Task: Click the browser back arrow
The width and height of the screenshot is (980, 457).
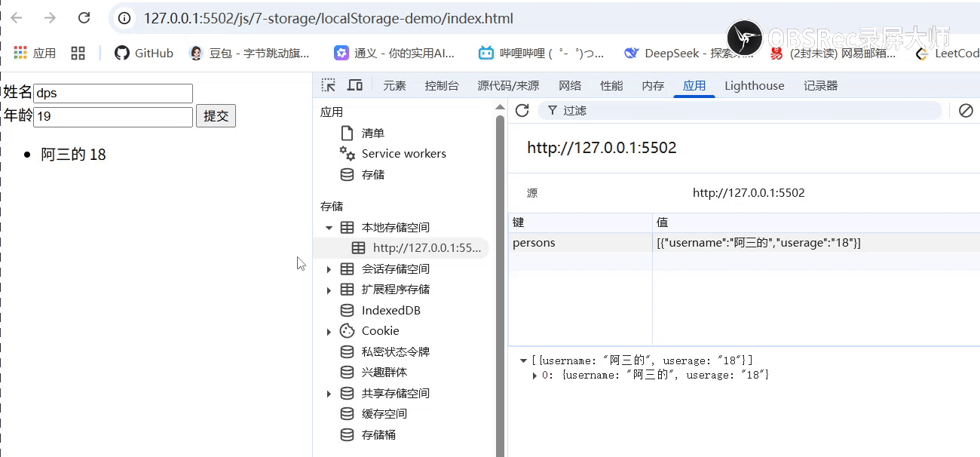Action: 17,18
